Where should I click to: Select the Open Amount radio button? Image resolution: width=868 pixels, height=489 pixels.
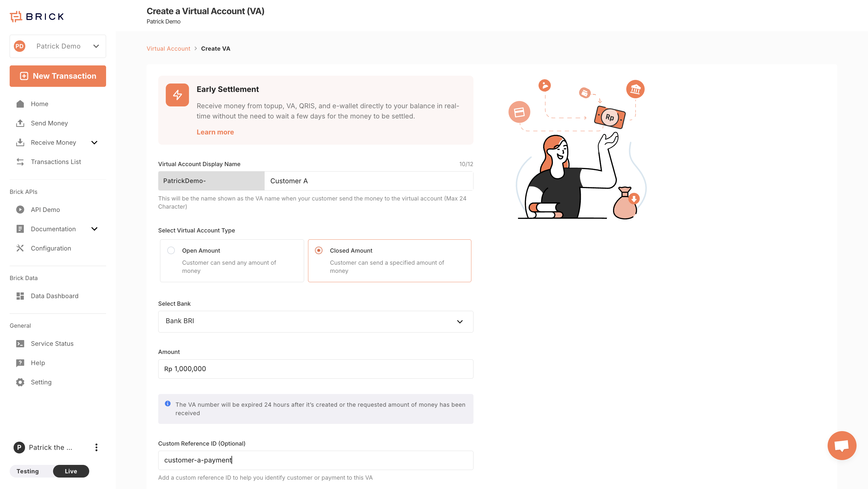pos(171,251)
